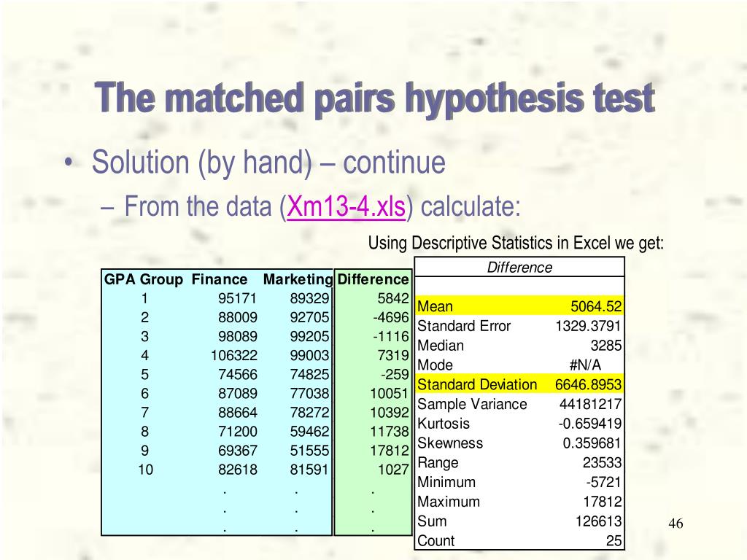The image size is (747, 560).
Task: Click the highlighted 'Mean' label
Action: 435,306
